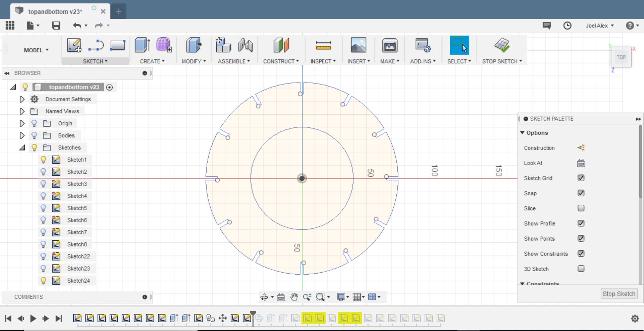The width and height of the screenshot is (644, 331).
Task: Uncheck the Snap checkbox
Action: [581, 193]
